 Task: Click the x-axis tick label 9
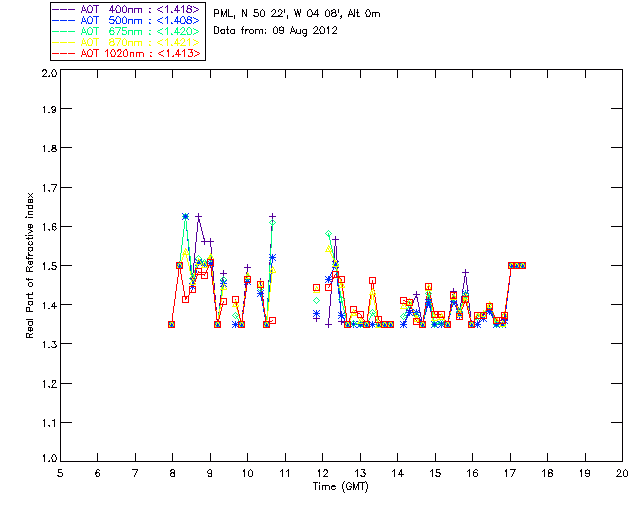pyautogui.click(x=210, y=473)
